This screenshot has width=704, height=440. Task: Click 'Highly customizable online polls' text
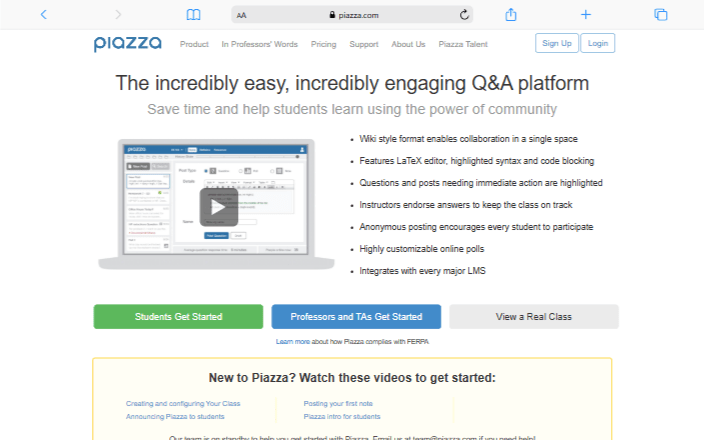(x=422, y=249)
